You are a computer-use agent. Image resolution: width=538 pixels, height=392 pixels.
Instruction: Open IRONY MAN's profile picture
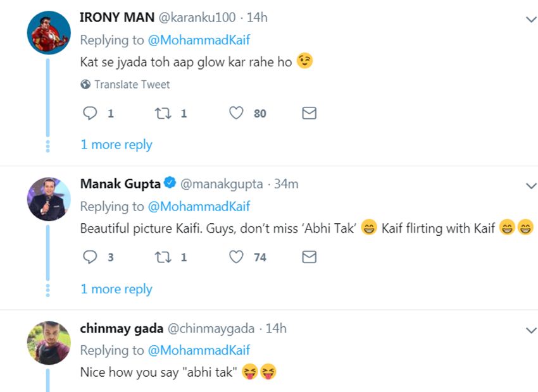coord(48,33)
